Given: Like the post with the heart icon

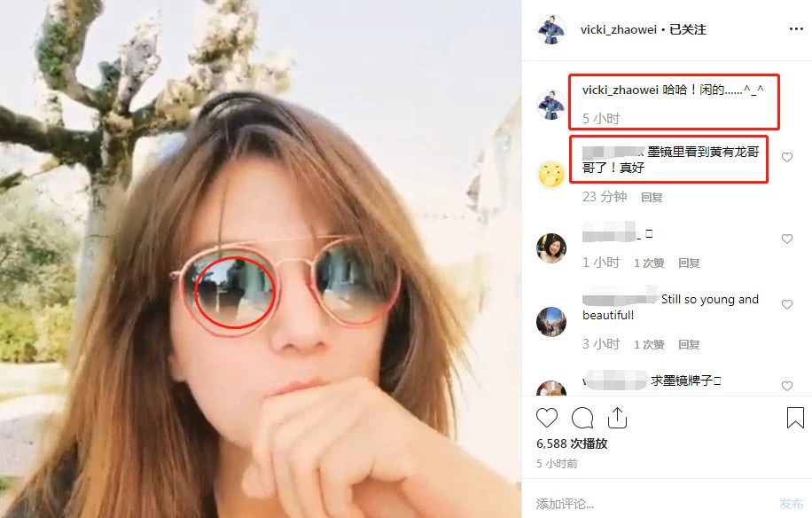Looking at the screenshot, I should (x=547, y=418).
